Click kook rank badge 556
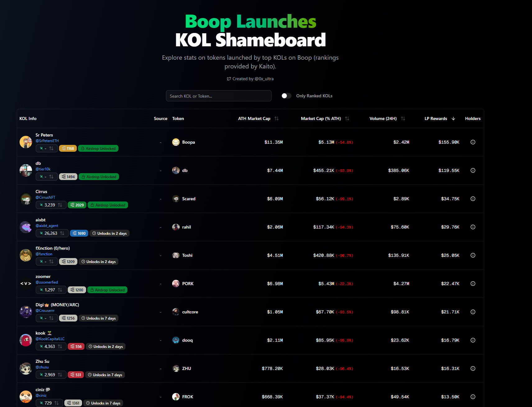The image size is (532, 407). [x=76, y=347]
